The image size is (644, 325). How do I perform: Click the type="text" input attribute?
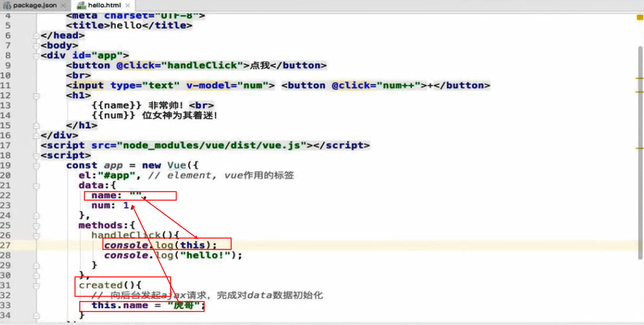click(145, 85)
